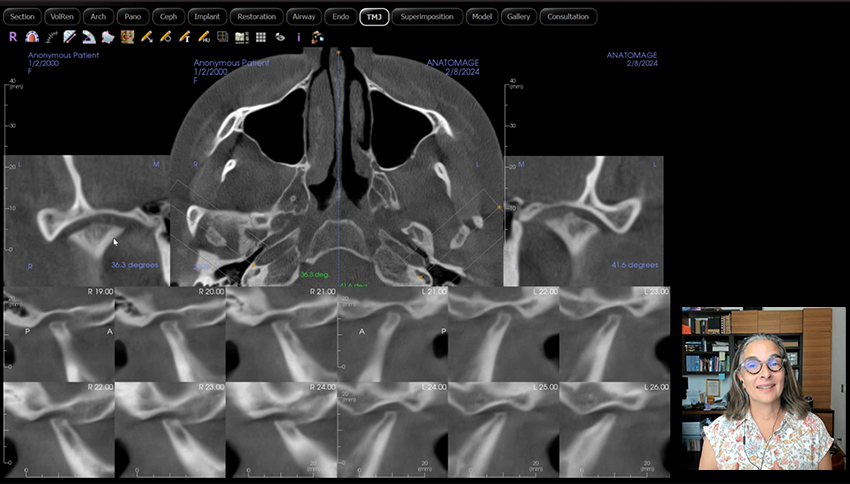Click the presenter webcam video

[763, 388]
